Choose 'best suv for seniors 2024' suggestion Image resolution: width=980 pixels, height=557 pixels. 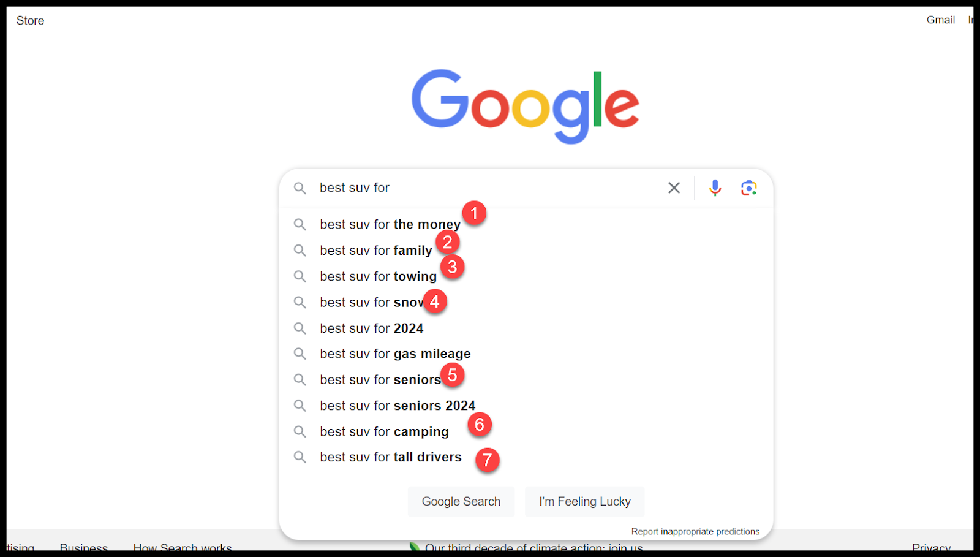pyautogui.click(x=397, y=406)
